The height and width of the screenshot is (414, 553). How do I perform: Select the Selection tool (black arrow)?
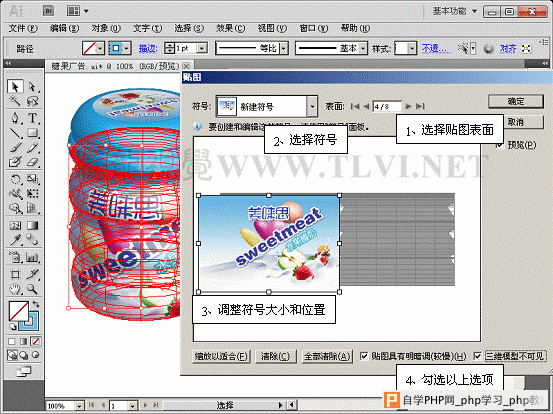(15, 86)
